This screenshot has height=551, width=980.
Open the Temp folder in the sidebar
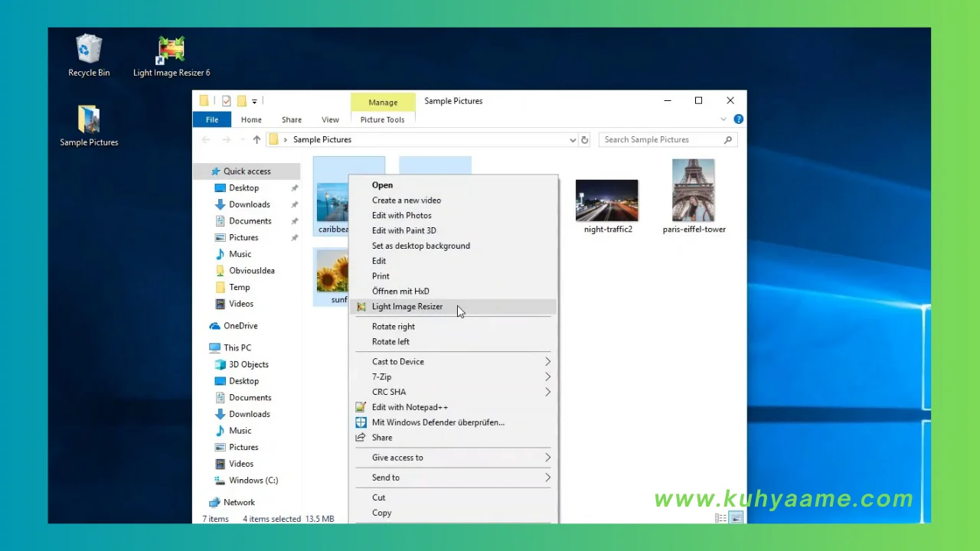[239, 288]
